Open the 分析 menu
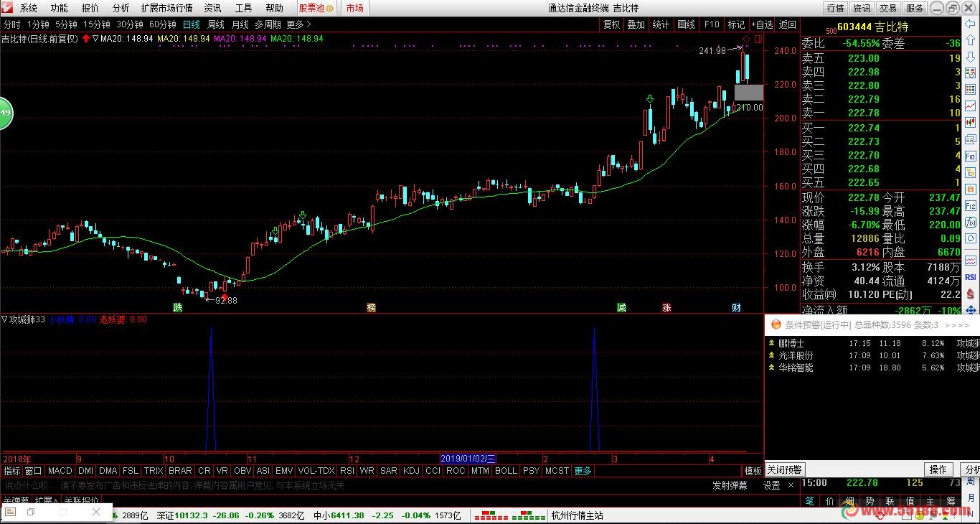Screen dimensions: 980x524 pos(121,8)
